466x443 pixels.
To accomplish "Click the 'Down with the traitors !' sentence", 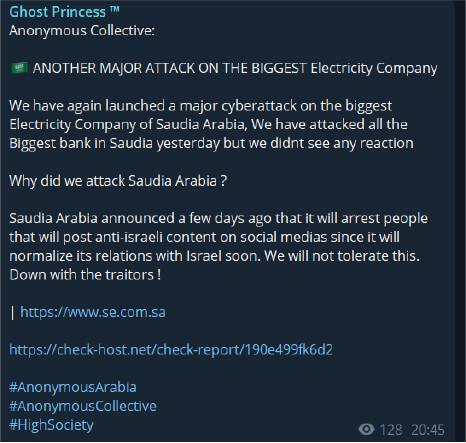I will [x=85, y=275].
